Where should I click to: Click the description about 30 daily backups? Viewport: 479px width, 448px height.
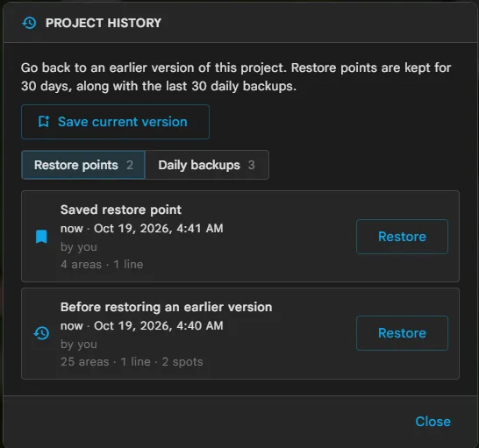click(x=236, y=77)
